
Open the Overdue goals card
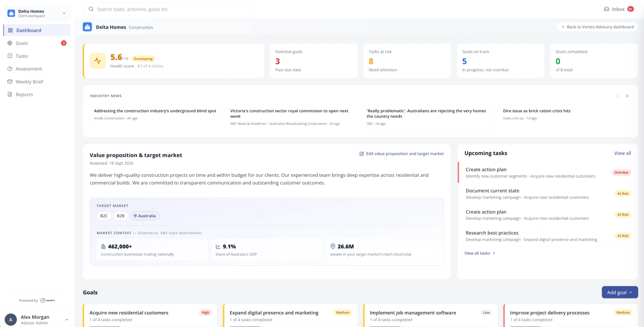coord(314,61)
